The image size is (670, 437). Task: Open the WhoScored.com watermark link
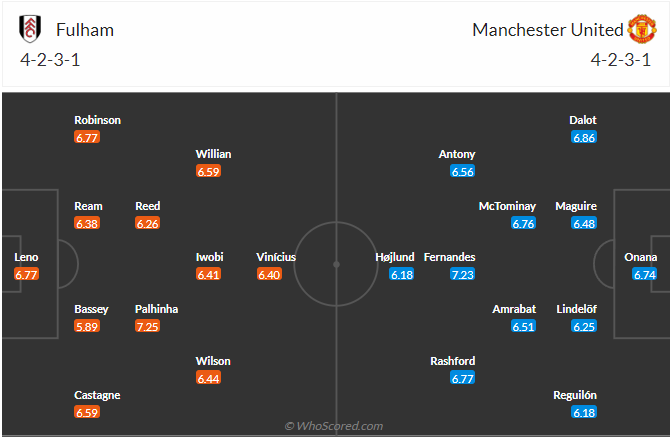click(333, 426)
